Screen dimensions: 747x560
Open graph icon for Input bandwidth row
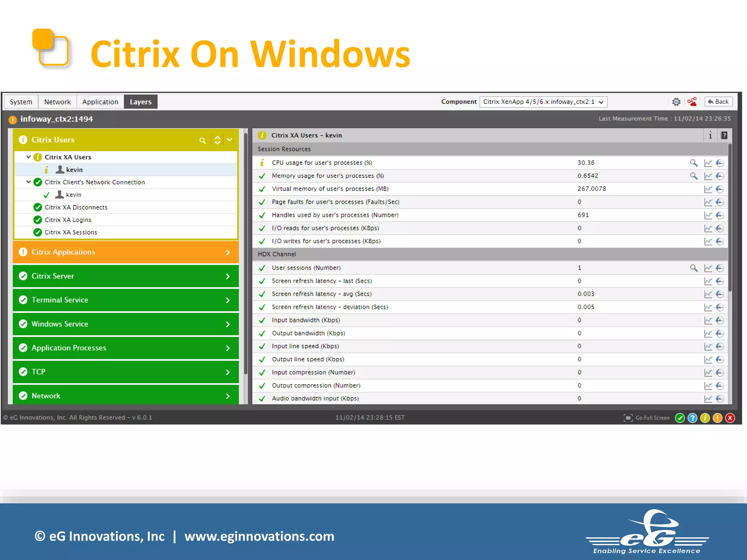(x=708, y=320)
